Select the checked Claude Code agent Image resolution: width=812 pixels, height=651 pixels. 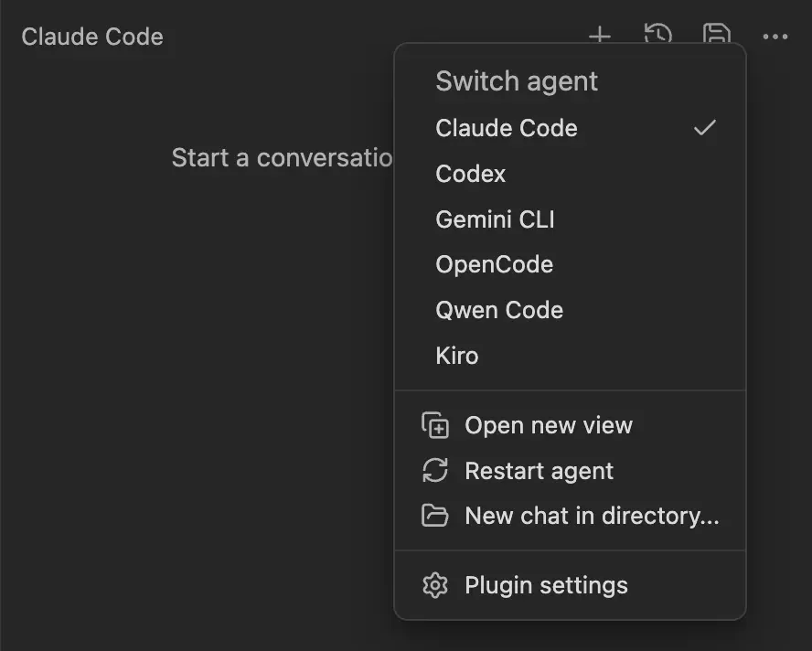[570, 128]
